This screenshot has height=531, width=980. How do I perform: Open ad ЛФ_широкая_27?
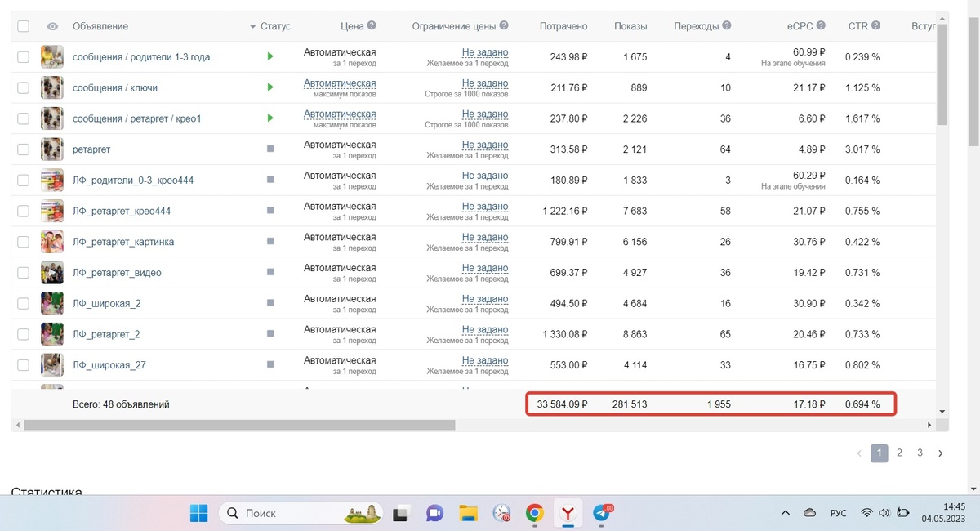point(109,365)
